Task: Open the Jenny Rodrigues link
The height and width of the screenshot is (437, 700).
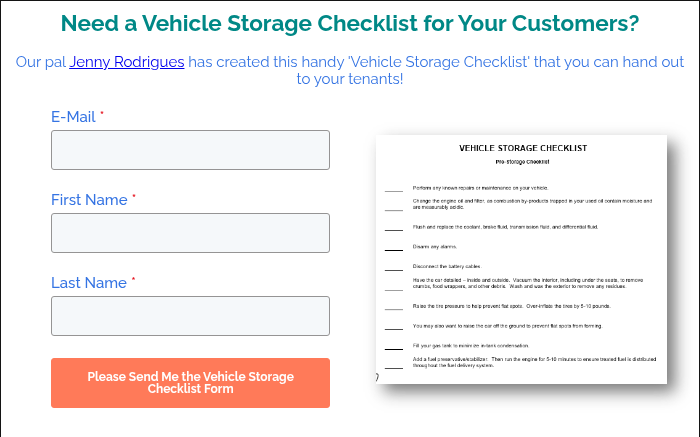Action: [127, 62]
